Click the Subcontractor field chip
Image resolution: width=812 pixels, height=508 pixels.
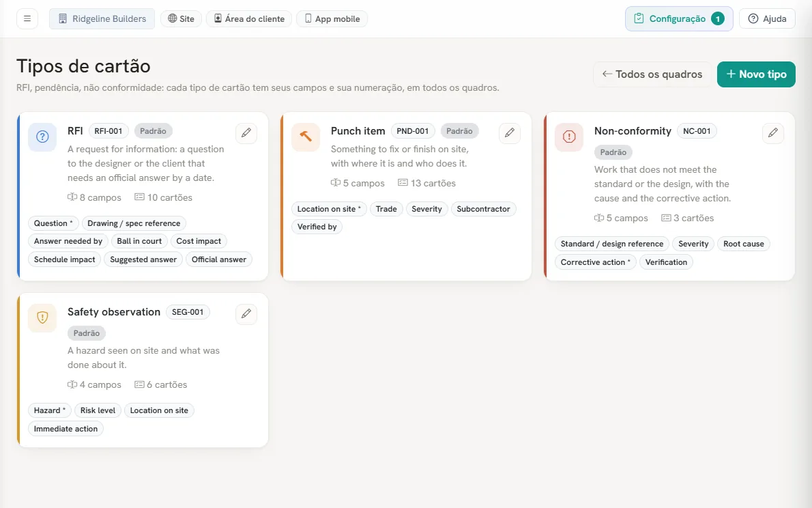tap(483, 209)
